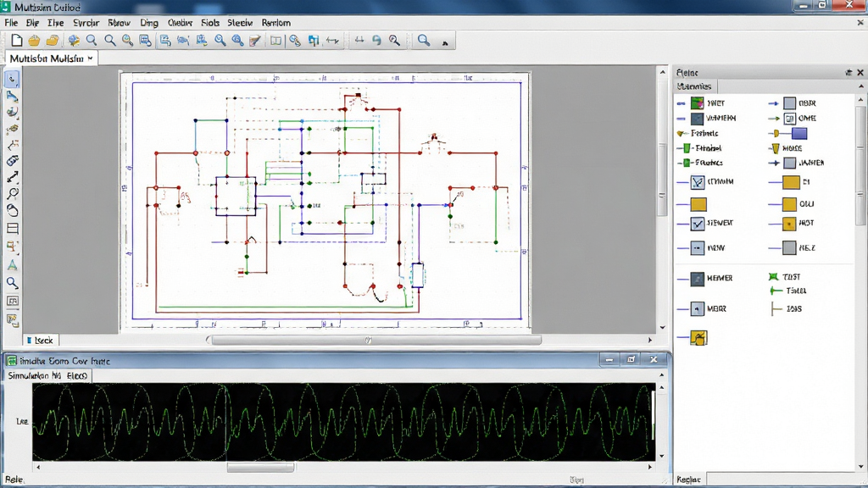Select the Mtenmies tab in right panel
The image size is (868, 488).
(694, 86)
